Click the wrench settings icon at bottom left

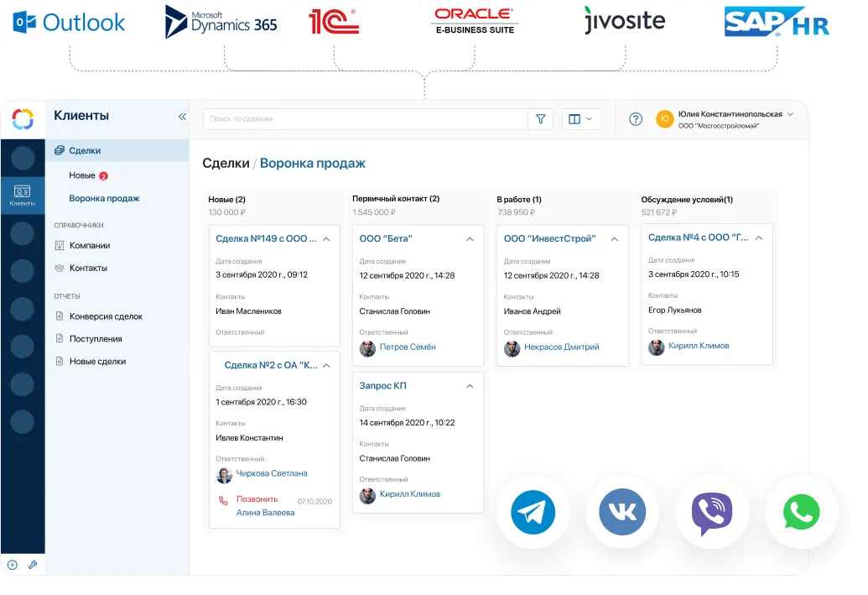pos(33,565)
